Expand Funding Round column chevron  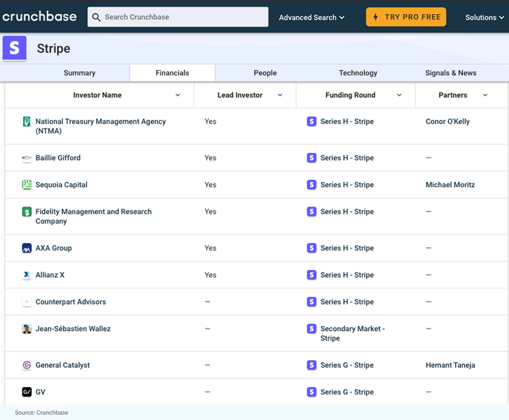pos(399,95)
